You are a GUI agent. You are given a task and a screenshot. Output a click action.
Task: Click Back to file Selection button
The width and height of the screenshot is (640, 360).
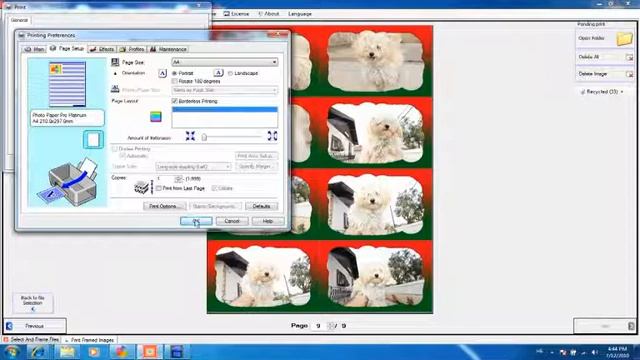coord(33,303)
